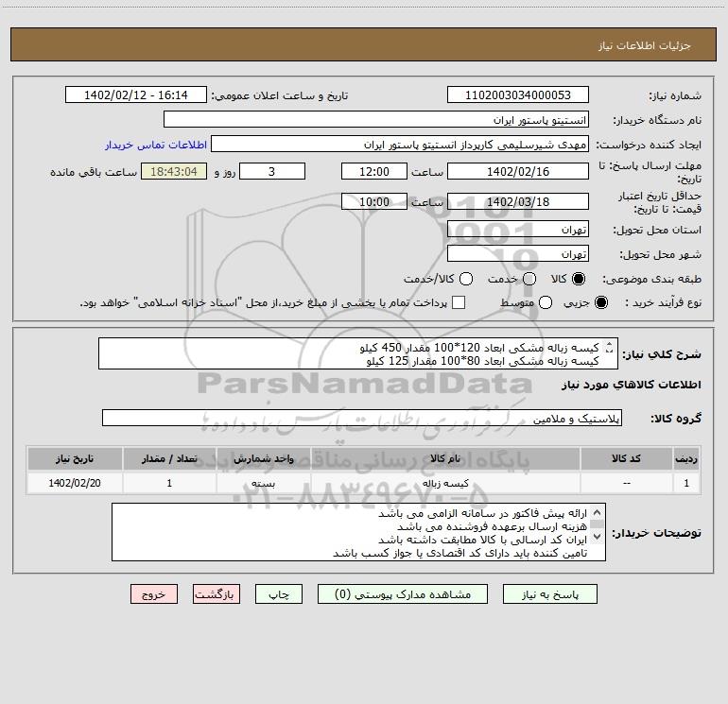The width and height of the screenshot is (728, 704).
Task: Click the واحد شمارش column header
Action: [x=263, y=458]
